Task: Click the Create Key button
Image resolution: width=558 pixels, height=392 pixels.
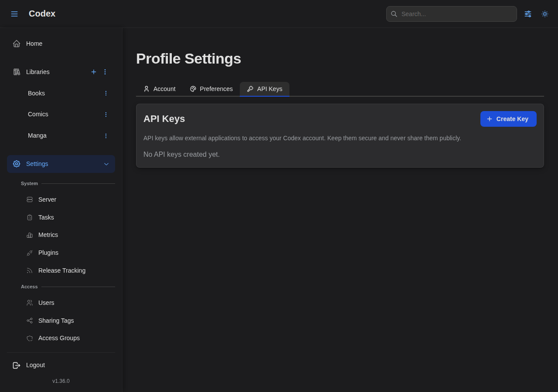Action: coord(508,119)
